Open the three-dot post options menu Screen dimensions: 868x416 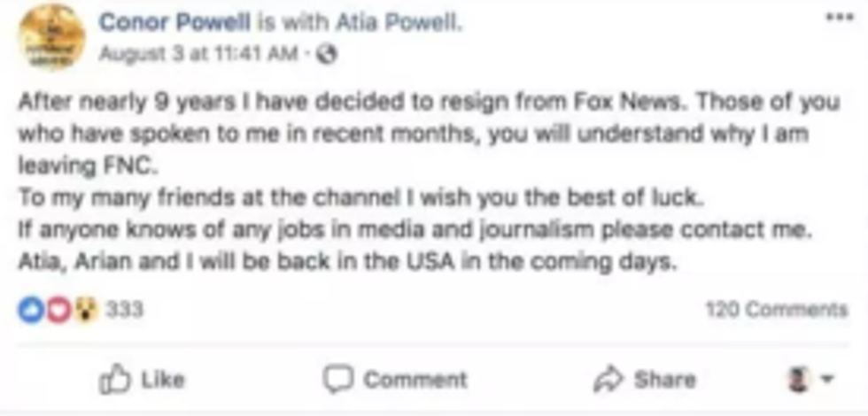click(x=839, y=17)
